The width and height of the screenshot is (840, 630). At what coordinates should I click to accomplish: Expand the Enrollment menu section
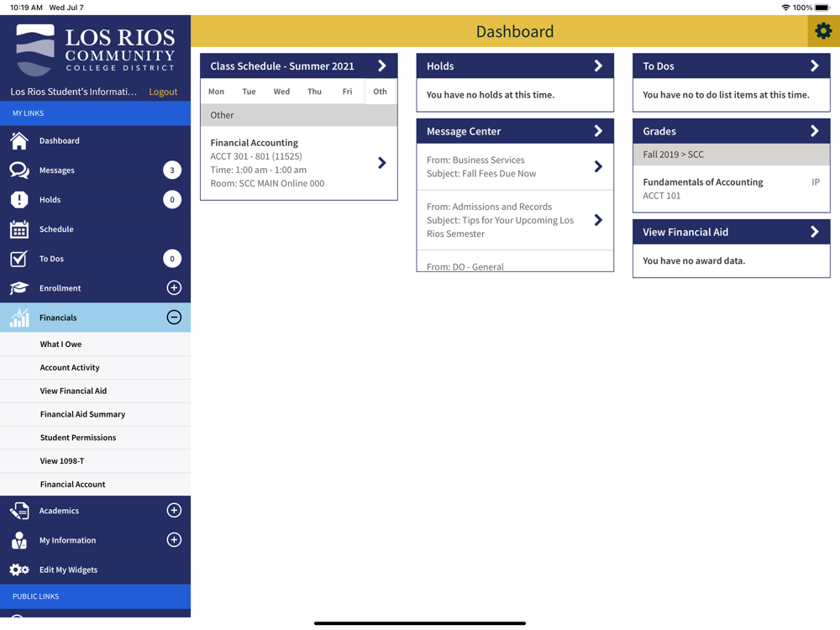(x=174, y=287)
